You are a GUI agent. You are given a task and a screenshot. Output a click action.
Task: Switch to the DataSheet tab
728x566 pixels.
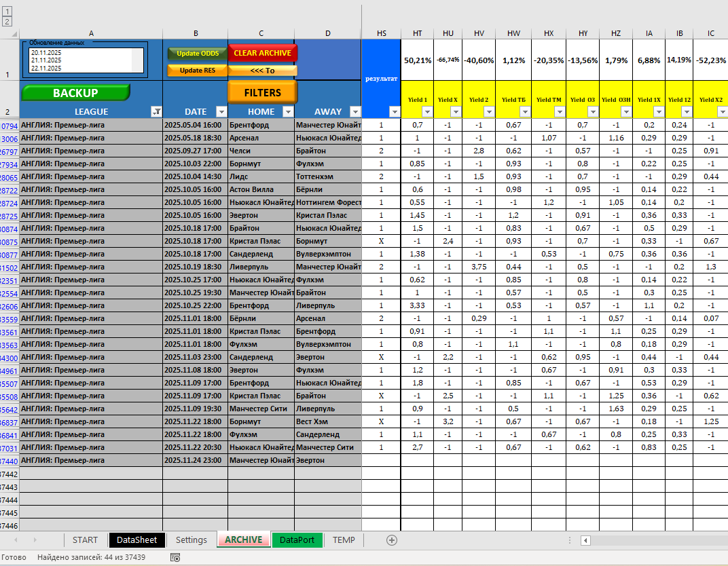(137, 540)
